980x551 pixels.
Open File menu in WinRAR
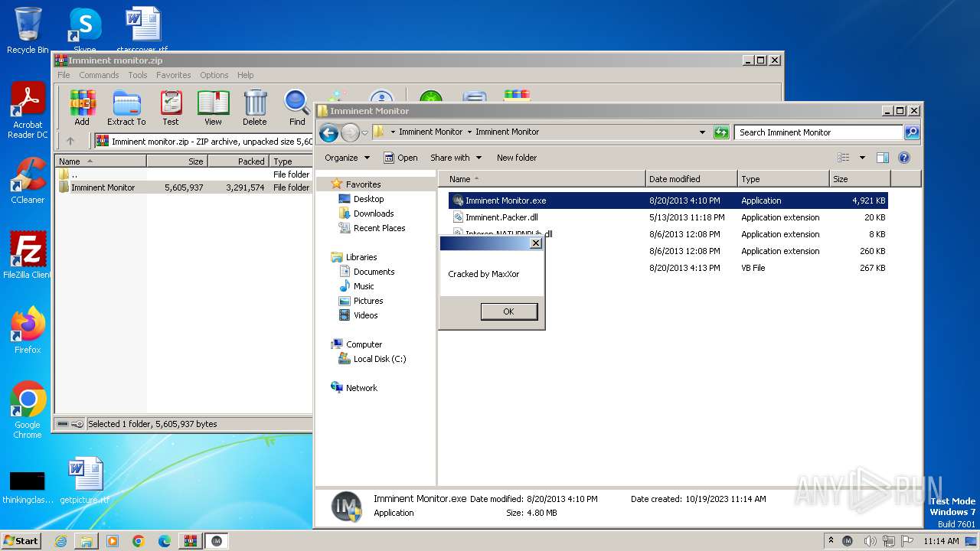pos(64,75)
